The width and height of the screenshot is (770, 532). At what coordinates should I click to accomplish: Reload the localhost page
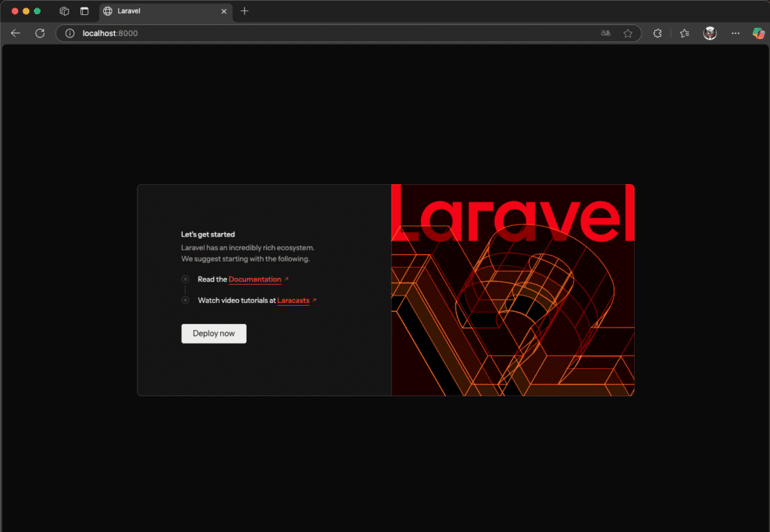(40, 33)
